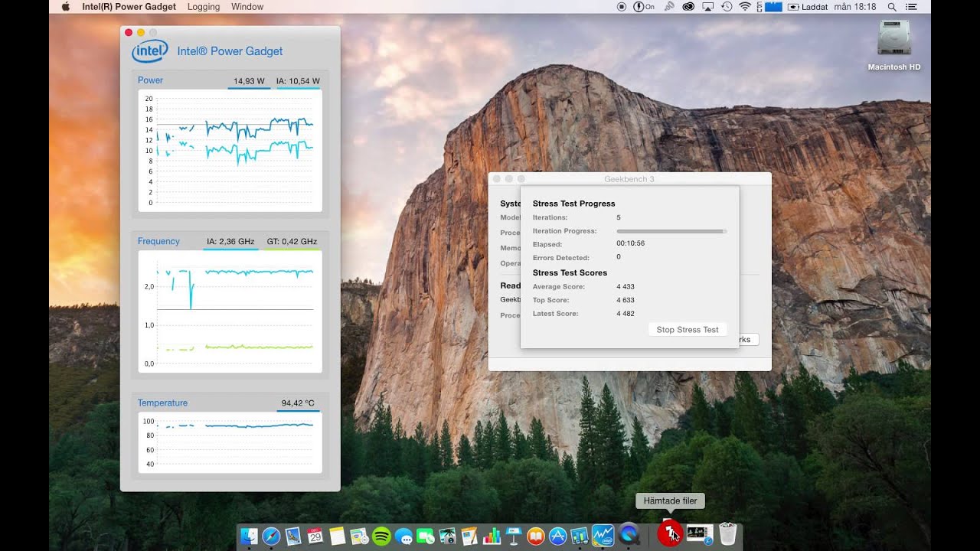Open the Hämtade filer downloads stack
Image resolution: width=980 pixels, height=551 pixels.
[x=670, y=534]
